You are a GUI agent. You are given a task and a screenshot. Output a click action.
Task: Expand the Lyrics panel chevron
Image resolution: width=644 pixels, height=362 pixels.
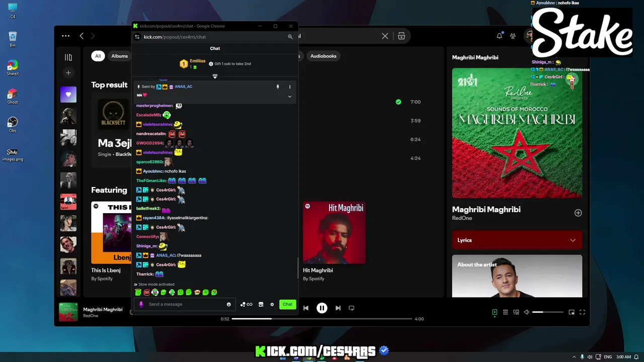573,240
